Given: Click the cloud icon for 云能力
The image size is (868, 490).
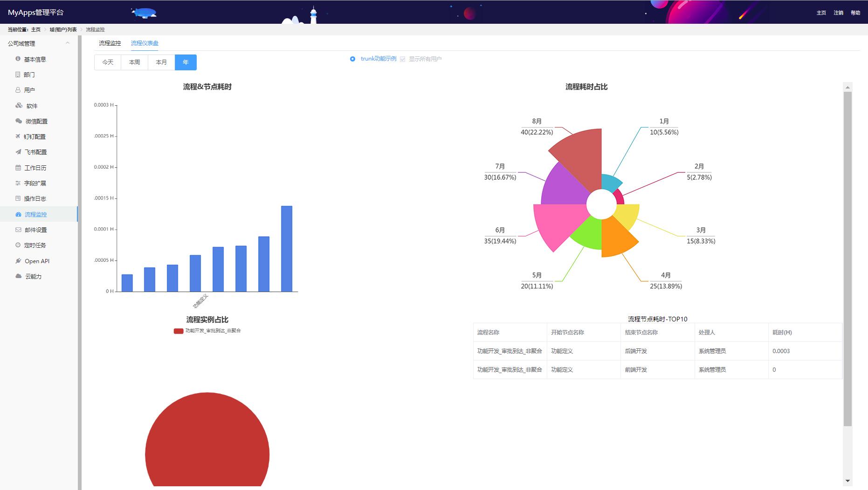Looking at the screenshot, I should 18,276.
